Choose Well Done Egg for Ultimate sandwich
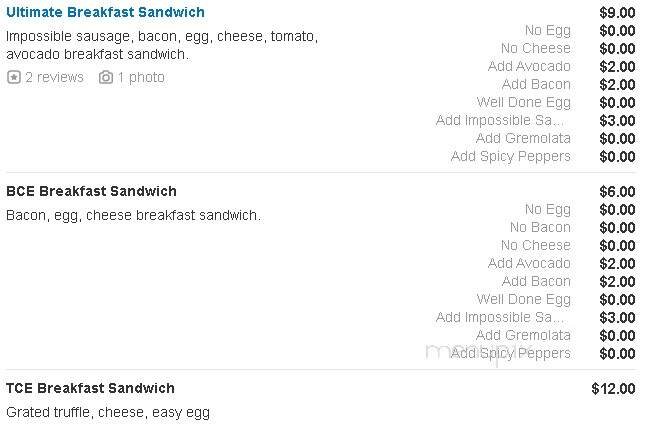 (523, 102)
